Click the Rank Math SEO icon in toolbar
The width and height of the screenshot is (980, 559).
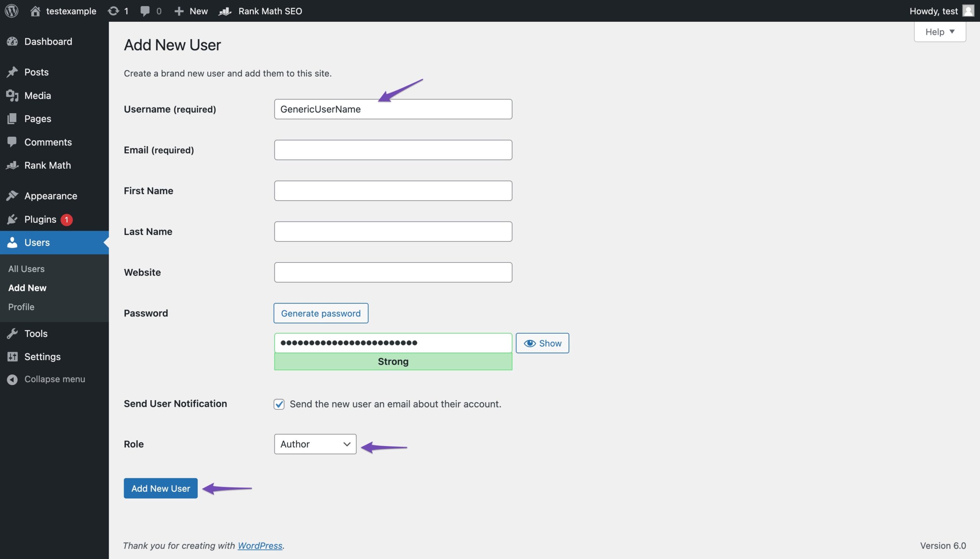pyautogui.click(x=225, y=11)
